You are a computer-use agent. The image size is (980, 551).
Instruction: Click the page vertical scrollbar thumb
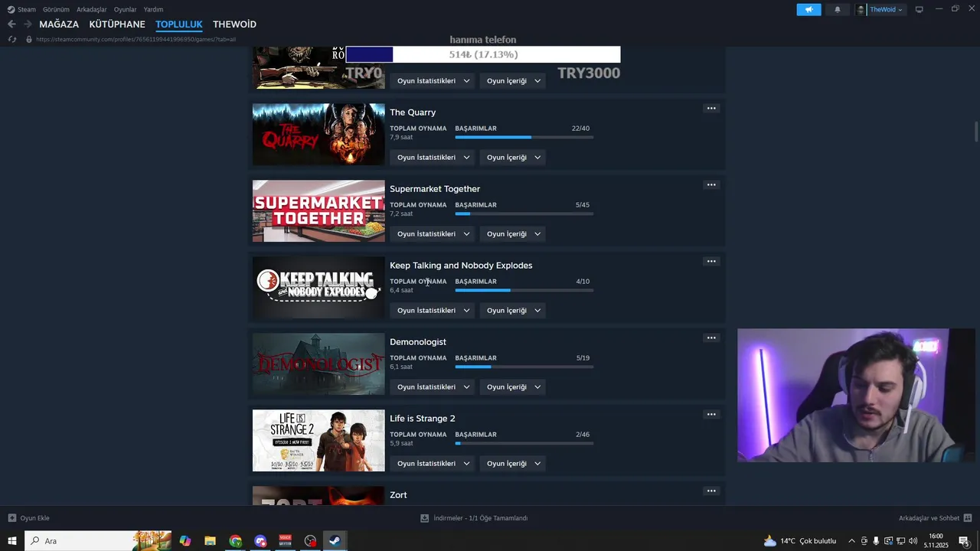(x=976, y=131)
